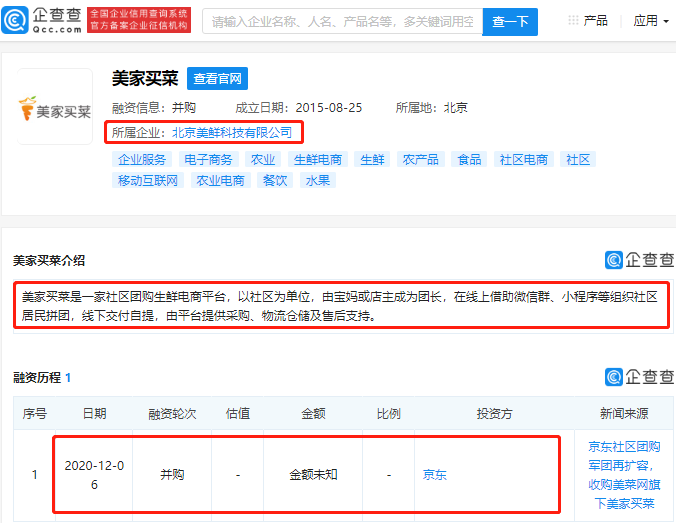
Task: Click the 美家买菜介绍 heading
Action: [49, 260]
